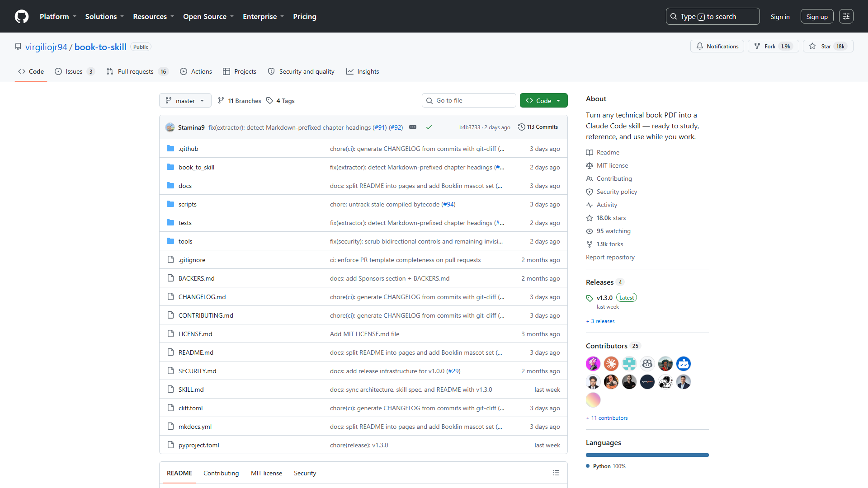
Task: Open the book_to_skill folder
Action: [x=196, y=168]
